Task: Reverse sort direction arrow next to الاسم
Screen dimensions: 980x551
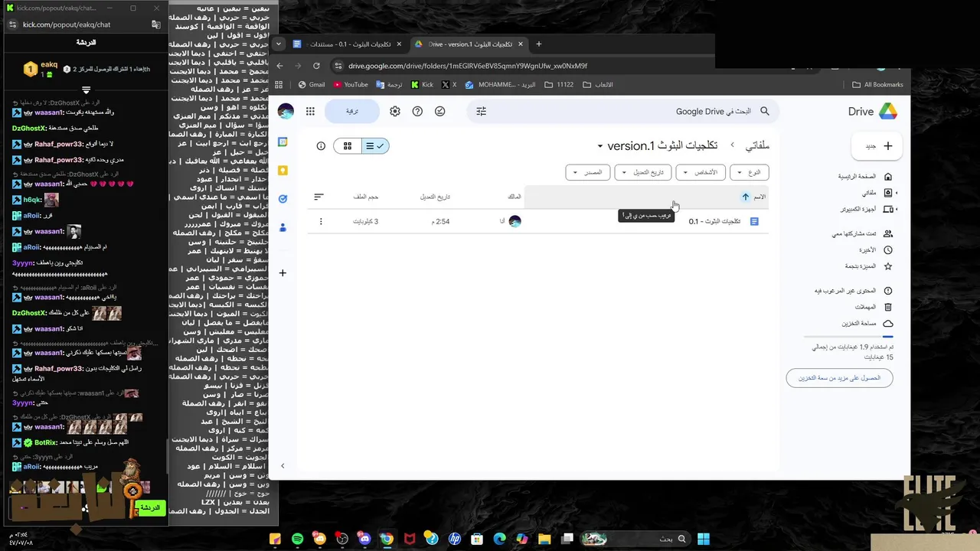Action: tap(745, 197)
